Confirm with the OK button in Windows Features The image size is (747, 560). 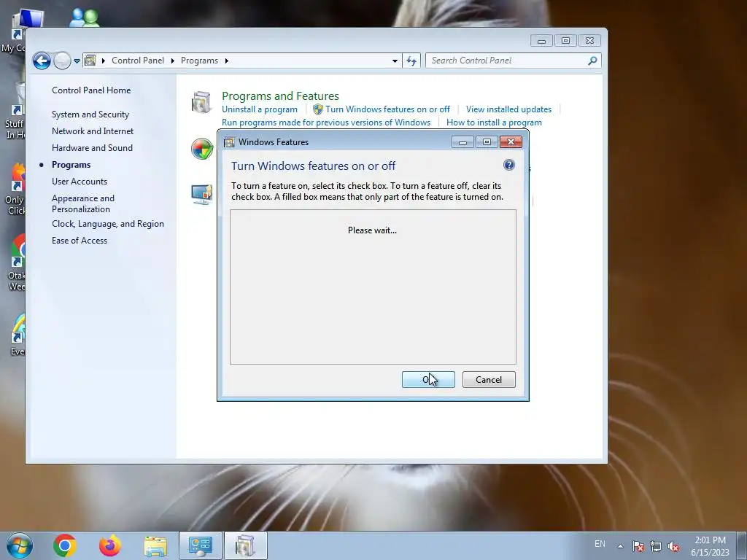coord(428,379)
